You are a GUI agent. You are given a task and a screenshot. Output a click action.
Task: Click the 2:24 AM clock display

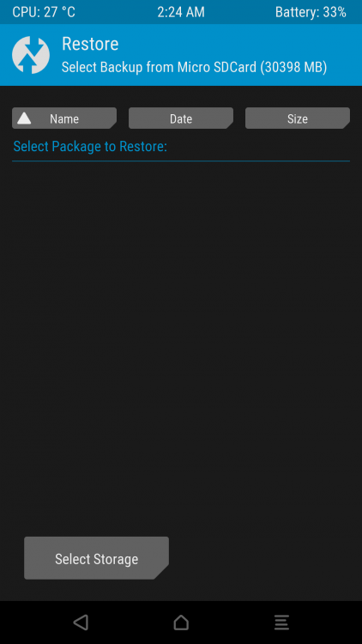coord(181,12)
